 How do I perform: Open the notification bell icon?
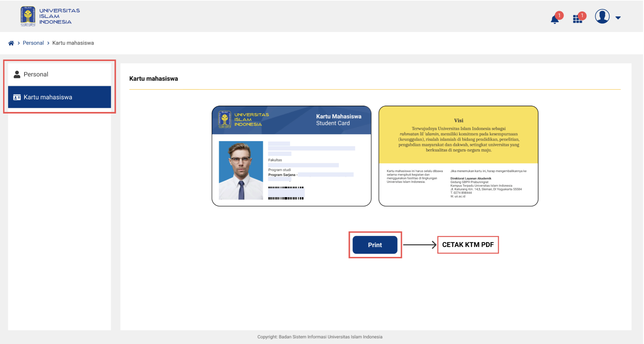(555, 20)
